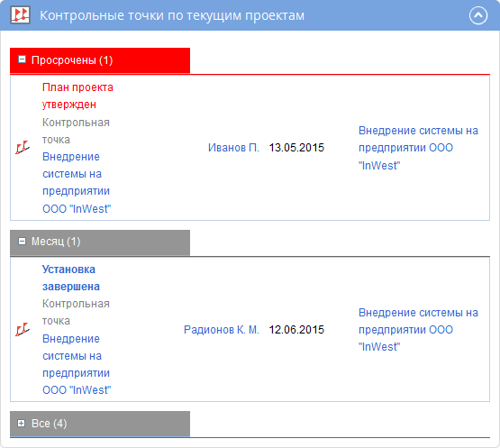Click the red Просрочены header bar
This screenshot has height=448, width=500.
[100, 60]
